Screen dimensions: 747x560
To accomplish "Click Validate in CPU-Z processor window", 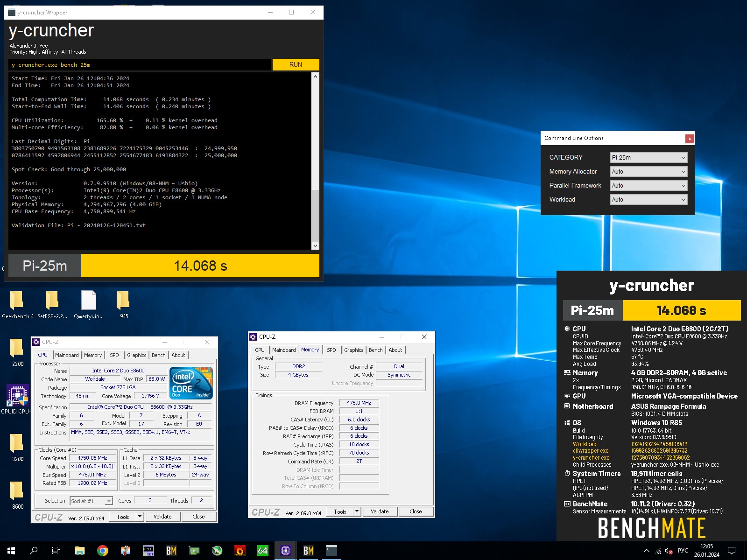I will (162, 517).
